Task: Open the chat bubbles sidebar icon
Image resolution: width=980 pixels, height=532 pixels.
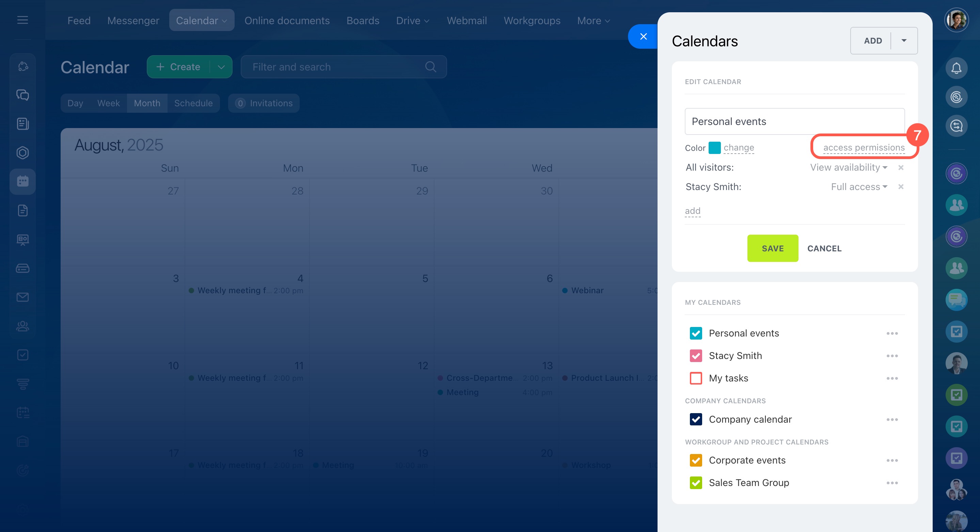Action: 22,95
